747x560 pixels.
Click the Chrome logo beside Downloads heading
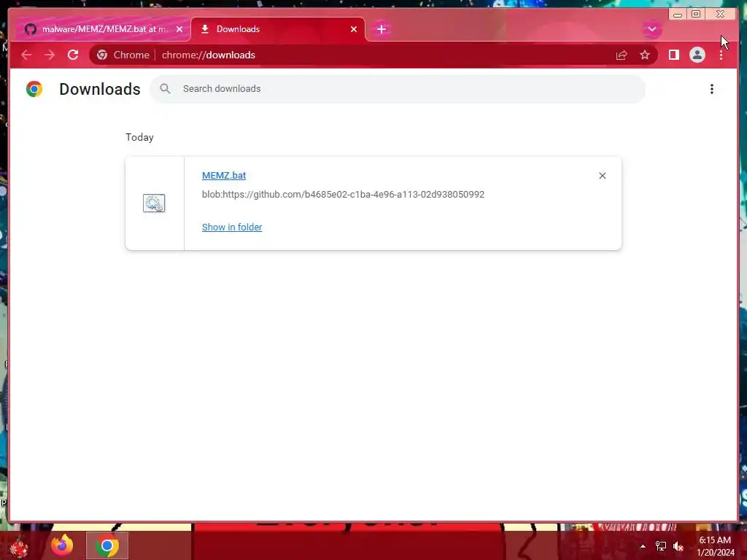click(x=34, y=89)
